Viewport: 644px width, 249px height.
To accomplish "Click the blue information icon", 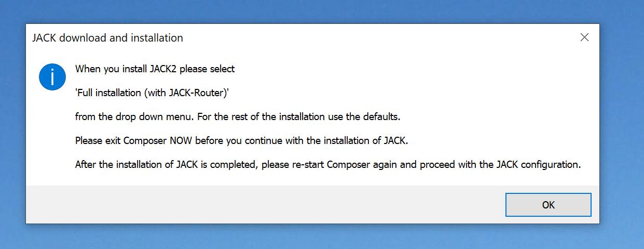I will [x=52, y=77].
